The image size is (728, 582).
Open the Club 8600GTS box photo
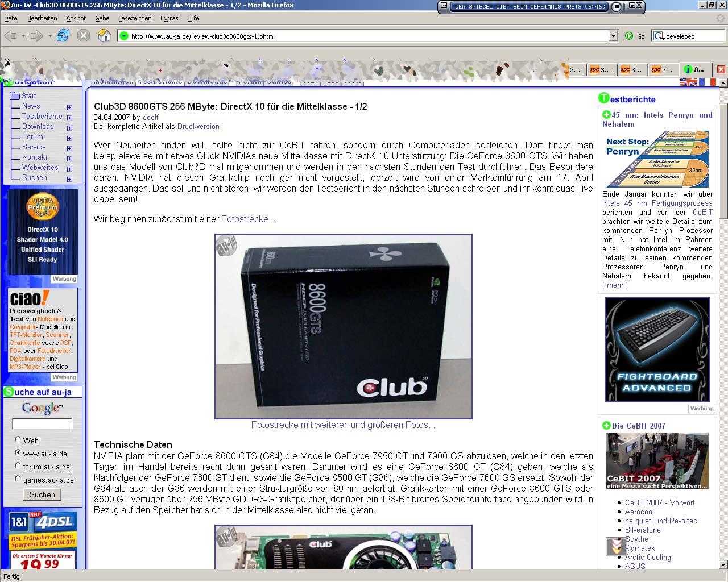click(x=344, y=326)
